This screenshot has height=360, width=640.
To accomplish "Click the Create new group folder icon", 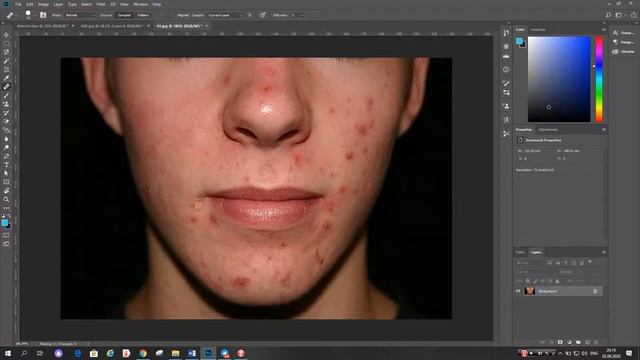I will click(578, 342).
